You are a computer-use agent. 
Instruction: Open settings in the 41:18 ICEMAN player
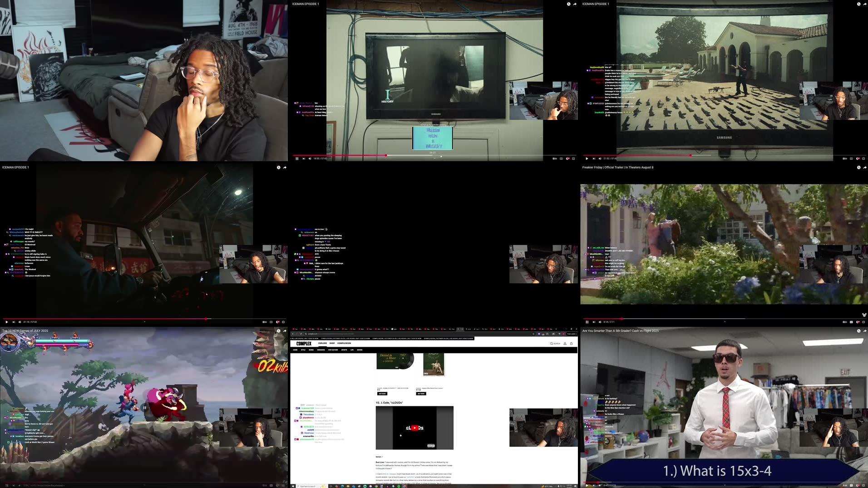pyautogui.click(x=277, y=322)
